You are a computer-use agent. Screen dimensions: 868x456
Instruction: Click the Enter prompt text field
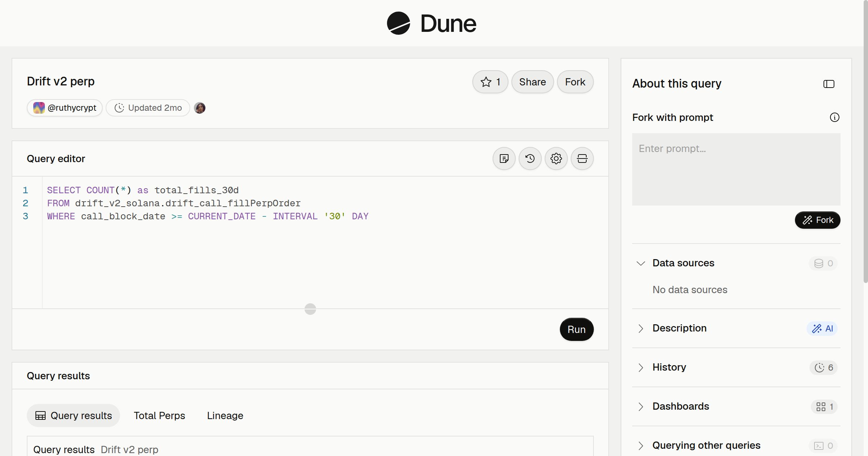(x=736, y=169)
